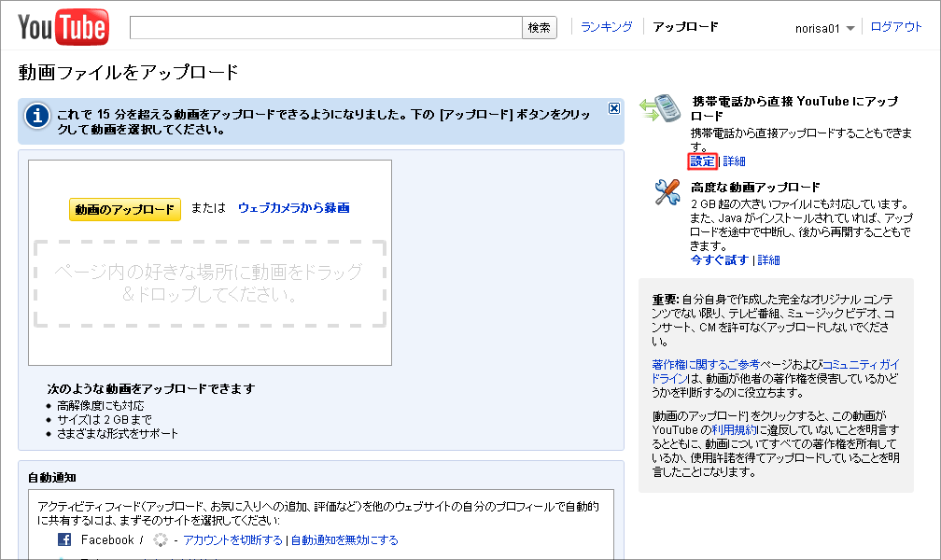This screenshot has width=941, height=560.
Task: Click the ログアウト link
Action: [896, 27]
